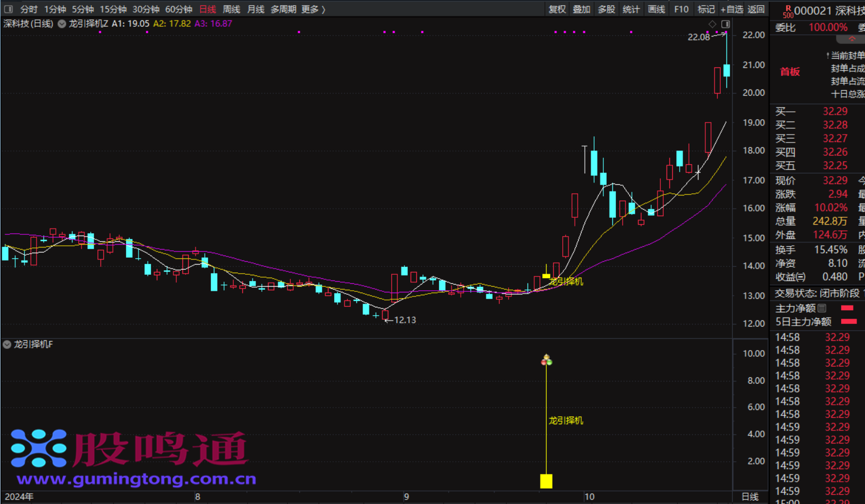Toggle the right side panel icon

pos(725,24)
